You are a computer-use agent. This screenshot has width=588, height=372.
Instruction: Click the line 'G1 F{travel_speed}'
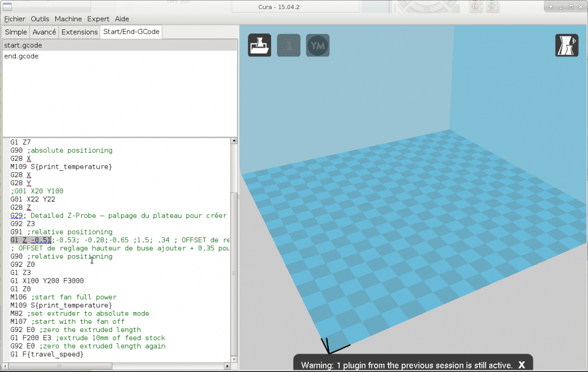(47, 354)
